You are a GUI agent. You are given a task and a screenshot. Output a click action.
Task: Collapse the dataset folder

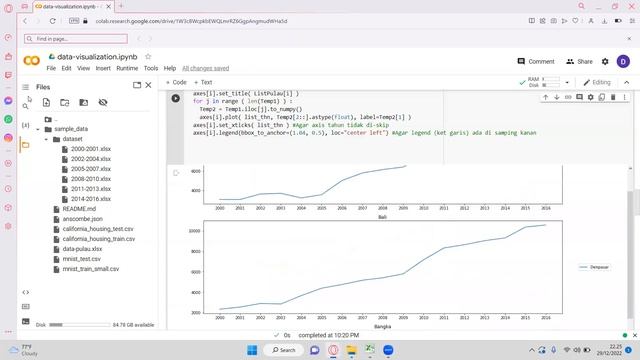(46, 140)
